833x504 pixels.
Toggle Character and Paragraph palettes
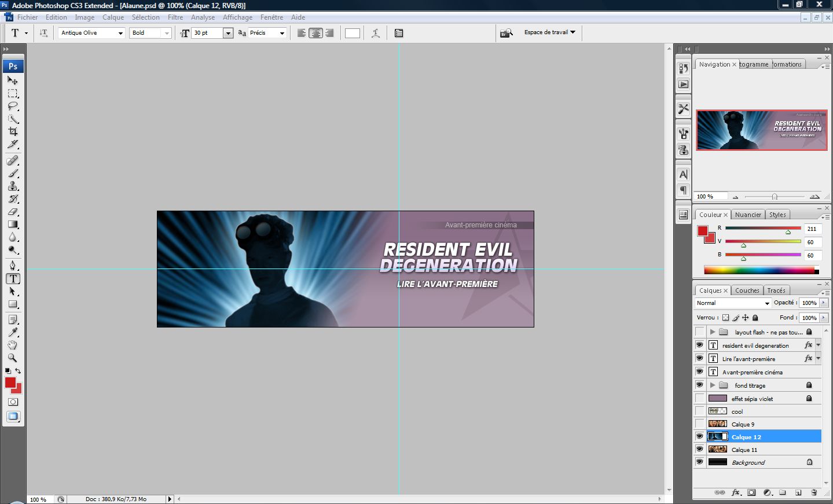(399, 33)
